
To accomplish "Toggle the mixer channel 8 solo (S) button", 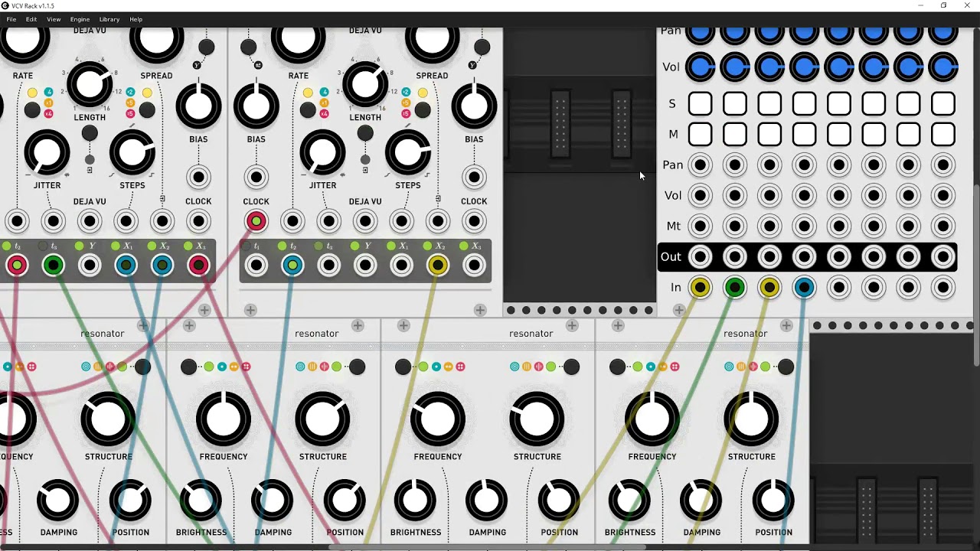I will click(943, 103).
